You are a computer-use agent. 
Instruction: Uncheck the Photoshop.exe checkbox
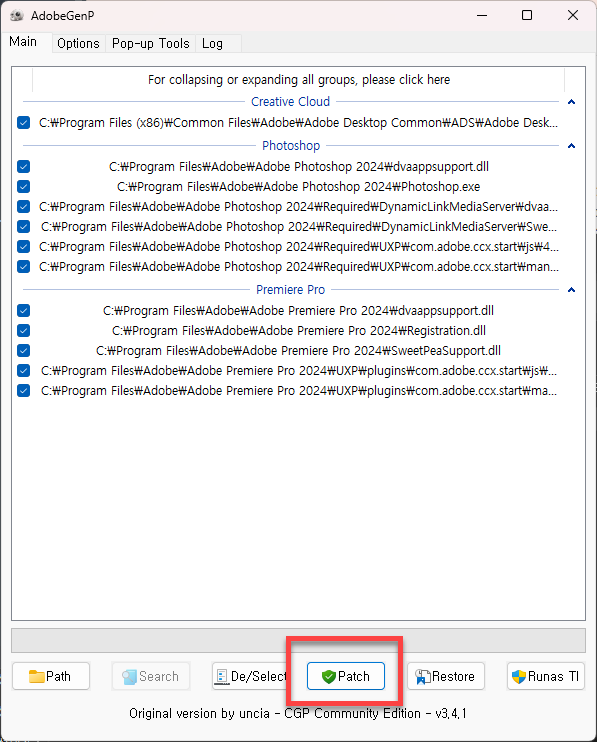click(x=24, y=186)
